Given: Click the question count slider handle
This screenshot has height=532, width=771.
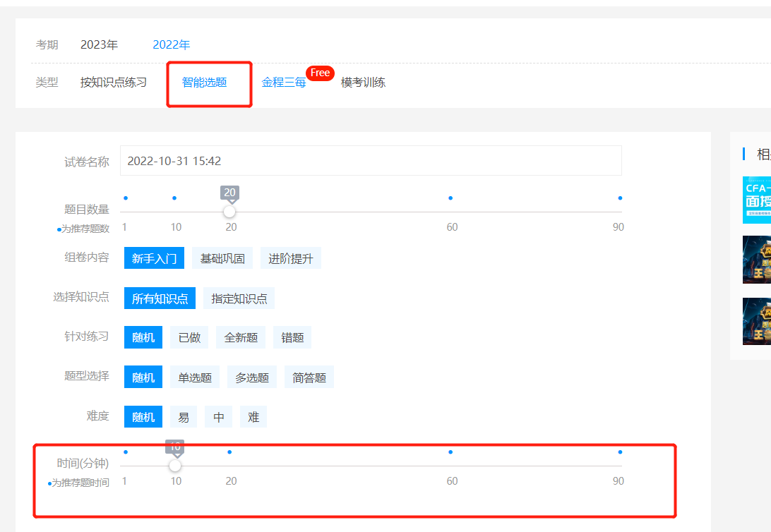Looking at the screenshot, I should click(229, 212).
